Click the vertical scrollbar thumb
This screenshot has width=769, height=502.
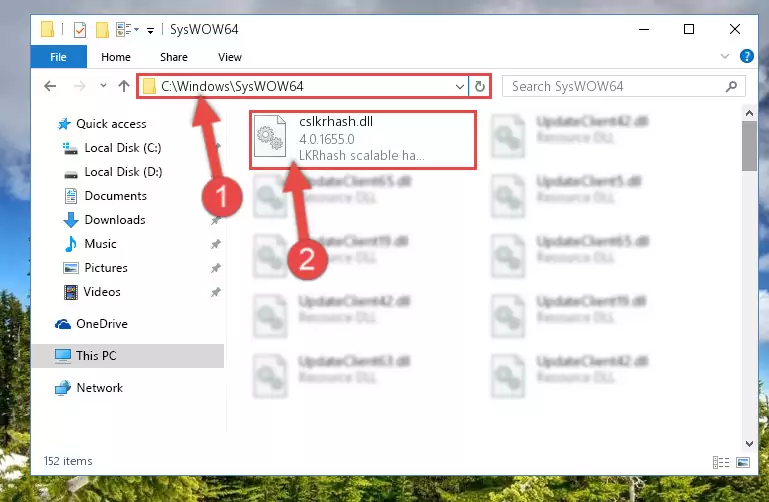pos(749,146)
